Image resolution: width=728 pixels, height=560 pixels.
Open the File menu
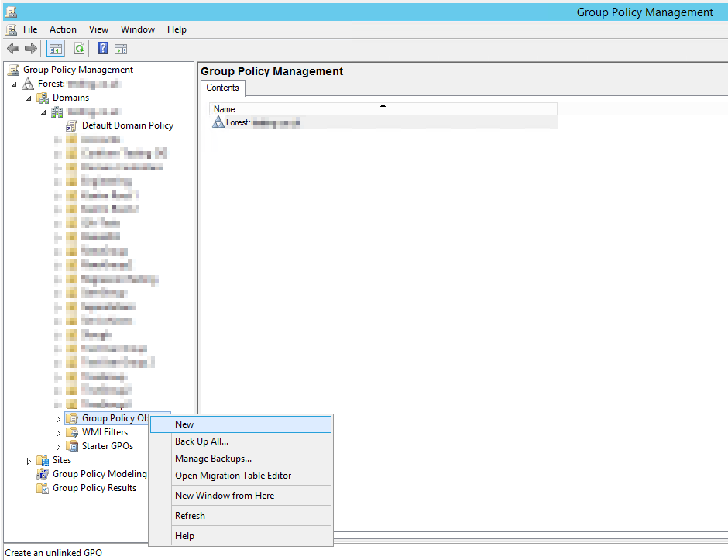pos(30,29)
